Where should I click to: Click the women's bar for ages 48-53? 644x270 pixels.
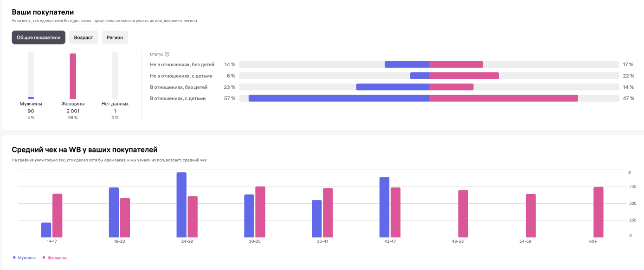[463, 213]
